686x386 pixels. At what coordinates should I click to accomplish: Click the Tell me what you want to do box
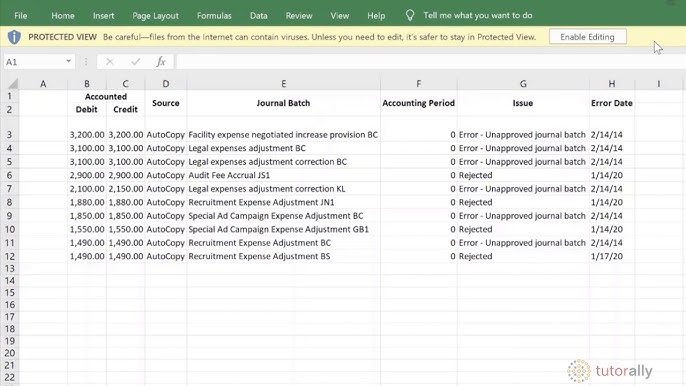click(478, 15)
